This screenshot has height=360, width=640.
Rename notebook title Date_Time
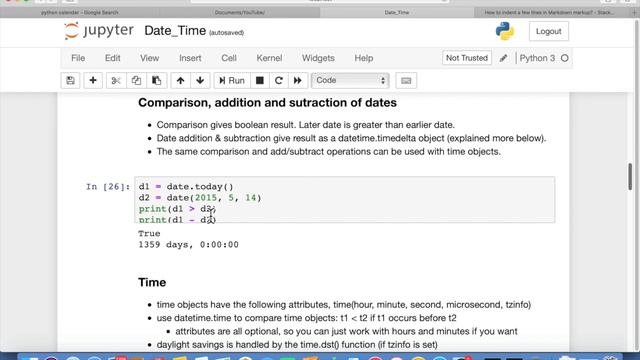pos(175,31)
